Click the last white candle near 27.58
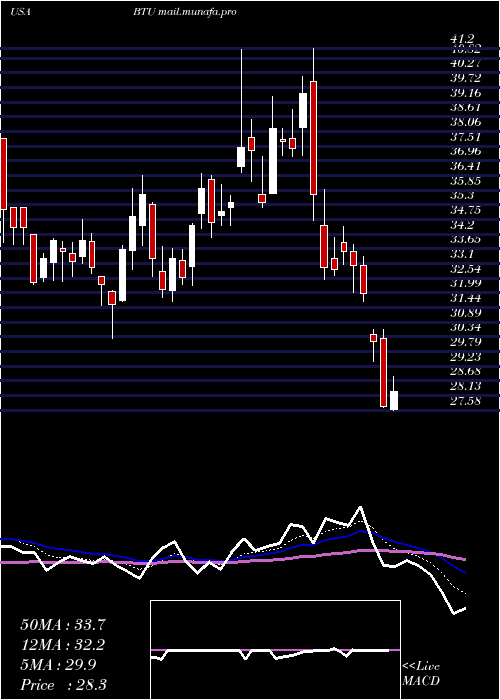Image resolution: width=500 pixels, height=700 pixels. pyautogui.click(x=394, y=400)
